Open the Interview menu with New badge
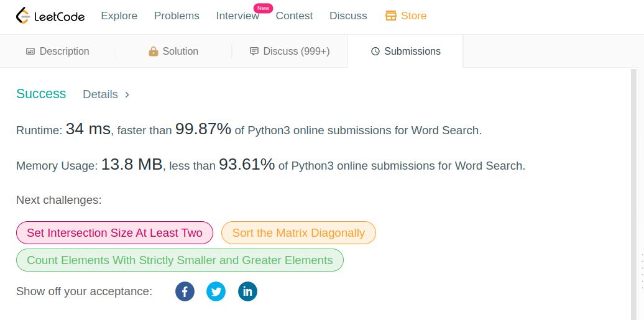Screen dimensions: 644x320 [238, 16]
